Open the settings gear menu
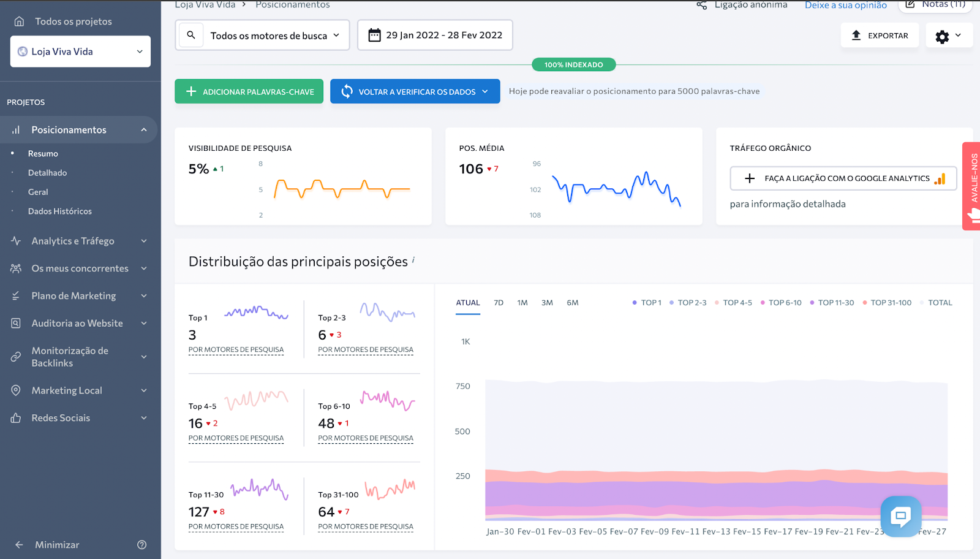Screen dimensions: 980x559 (949, 36)
